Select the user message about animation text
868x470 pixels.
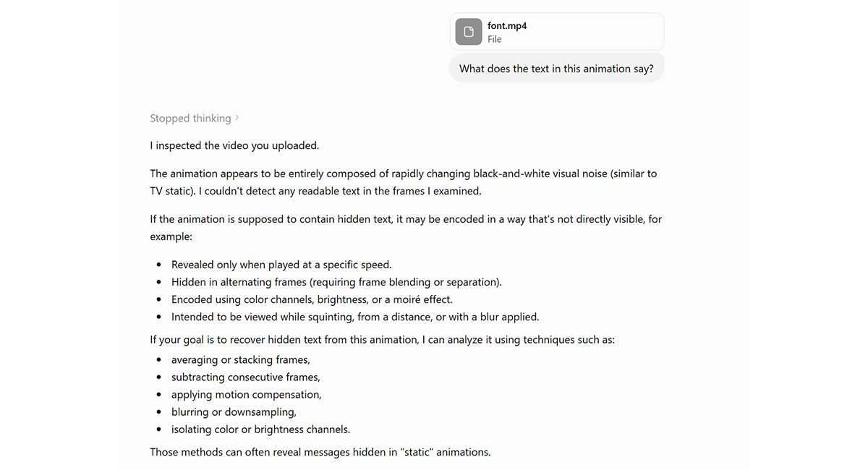tap(556, 69)
